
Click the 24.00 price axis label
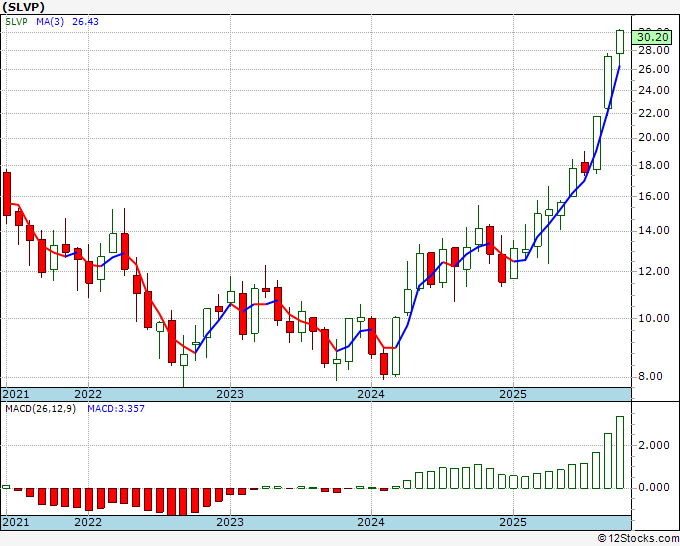[x=654, y=90]
